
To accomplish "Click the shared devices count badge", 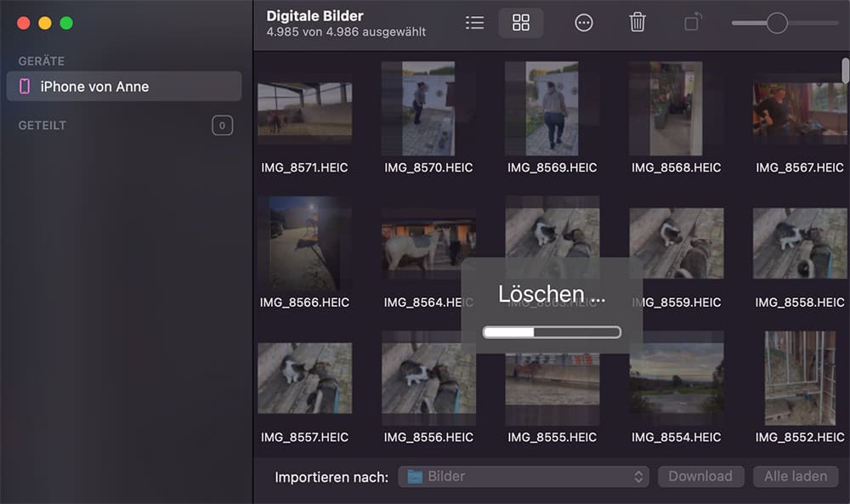I will click(222, 126).
